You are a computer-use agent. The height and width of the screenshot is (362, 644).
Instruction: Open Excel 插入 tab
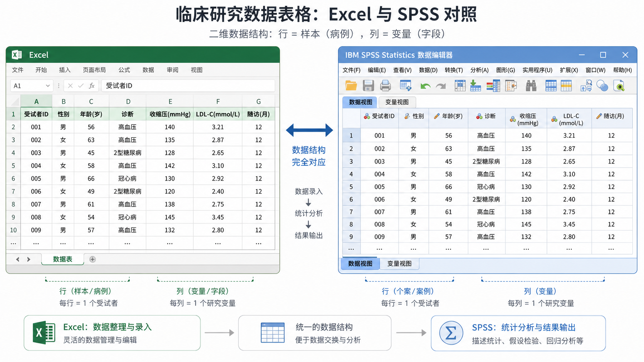65,70
